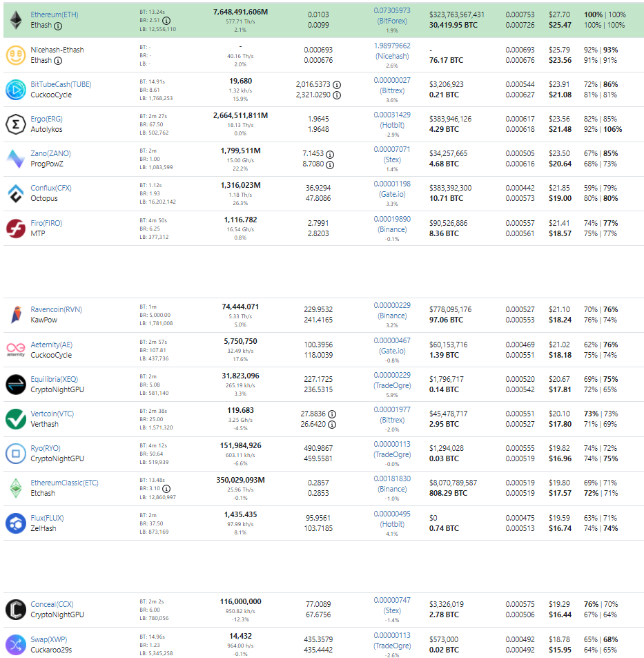Click info icon beside Zano 8.7080
The height and width of the screenshot is (658, 644).
(330, 164)
